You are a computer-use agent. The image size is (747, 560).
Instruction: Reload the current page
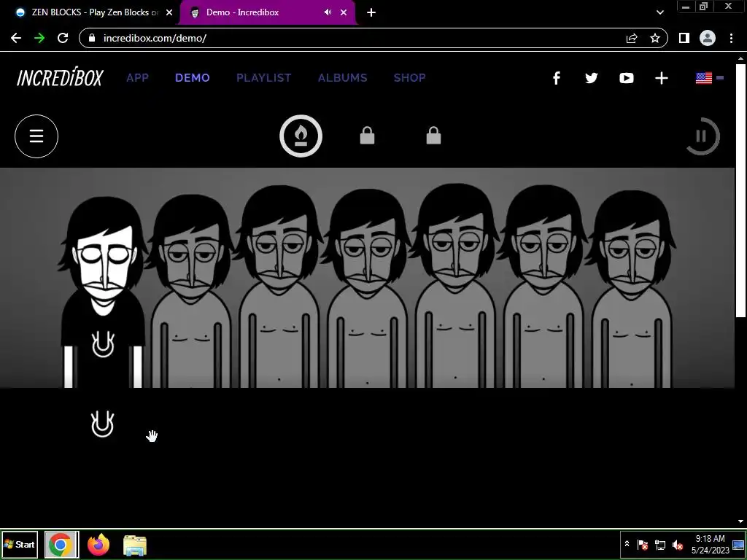63,38
